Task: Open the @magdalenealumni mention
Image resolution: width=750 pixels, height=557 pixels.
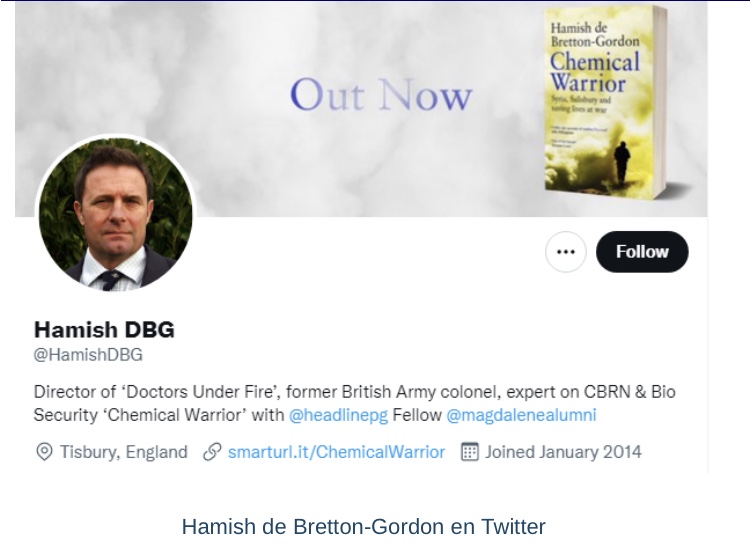Action: pyautogui.click(x=521, y=415)
